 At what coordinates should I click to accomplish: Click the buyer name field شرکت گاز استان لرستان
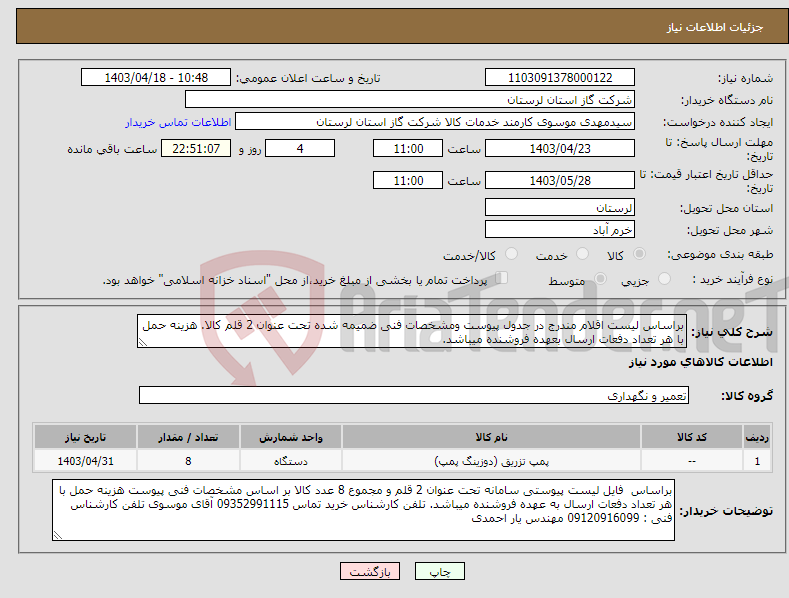point(410,99)
